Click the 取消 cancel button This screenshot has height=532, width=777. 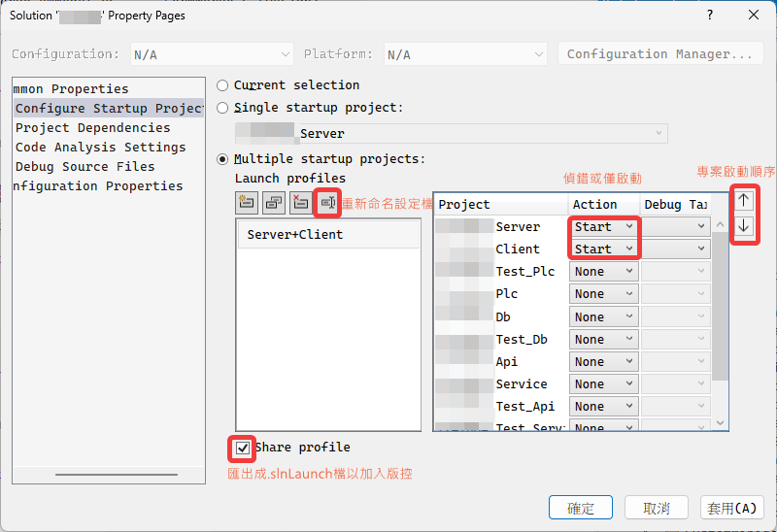click(x=657, y=508)
